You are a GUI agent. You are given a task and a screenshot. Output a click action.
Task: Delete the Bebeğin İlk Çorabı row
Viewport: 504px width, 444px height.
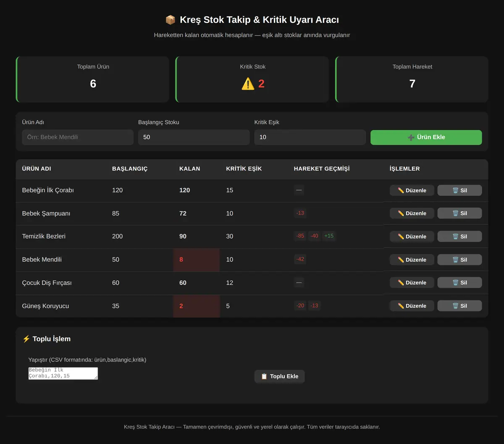pos(459,190)
